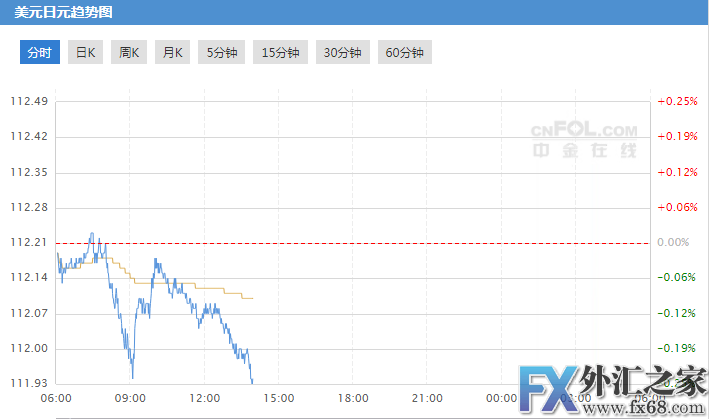Click the 美元日元趋势图 chart title
709x419 pixels.
[49, 13]
